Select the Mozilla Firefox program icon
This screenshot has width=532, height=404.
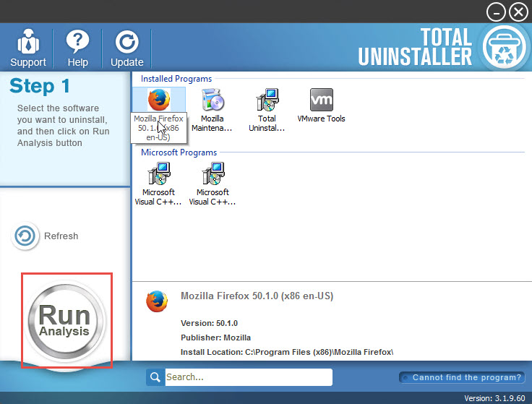coord(159,100)
